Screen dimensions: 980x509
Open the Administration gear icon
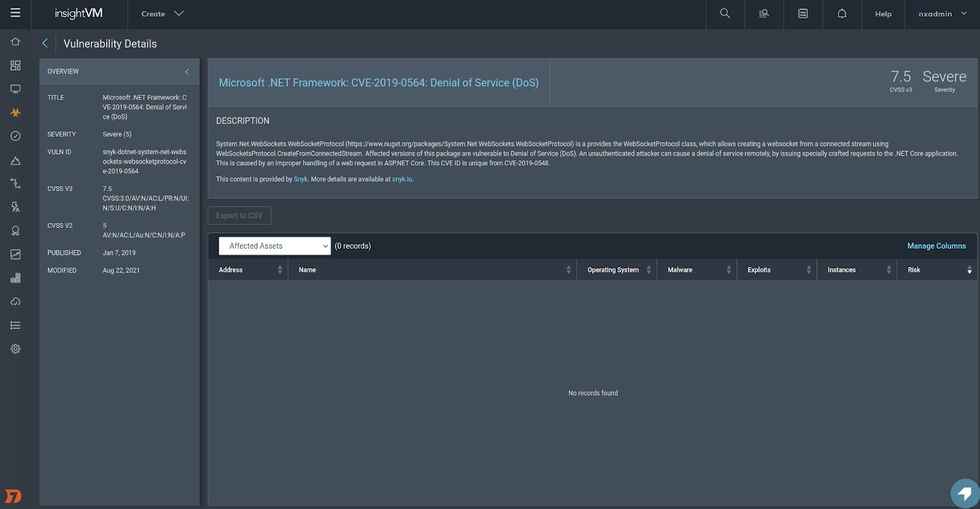[x=15, y=349]
